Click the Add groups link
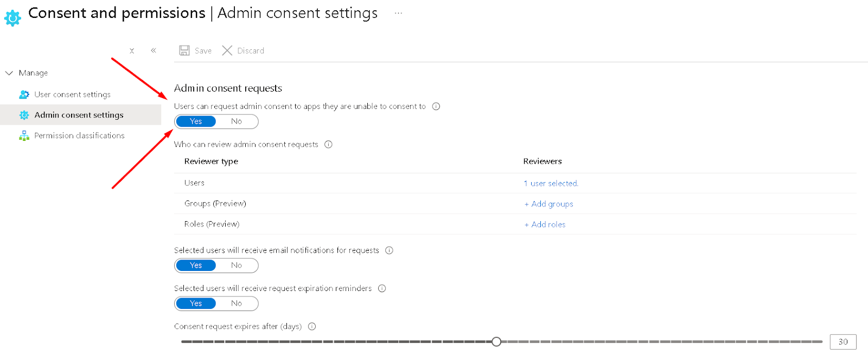 click(548, 204)
